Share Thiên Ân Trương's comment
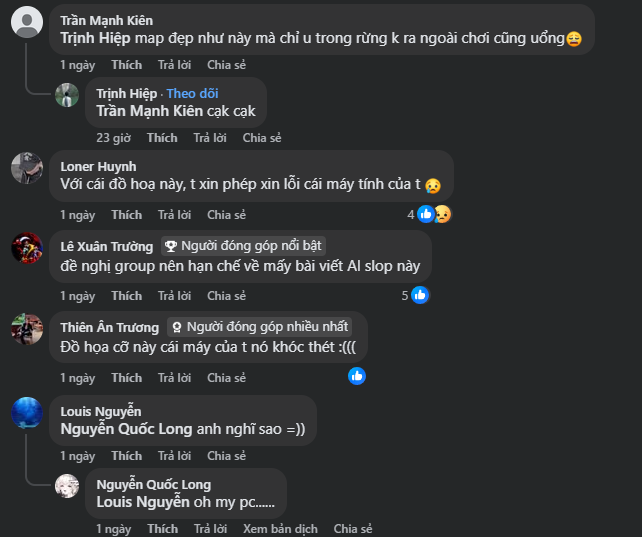 tap(226, 378)
